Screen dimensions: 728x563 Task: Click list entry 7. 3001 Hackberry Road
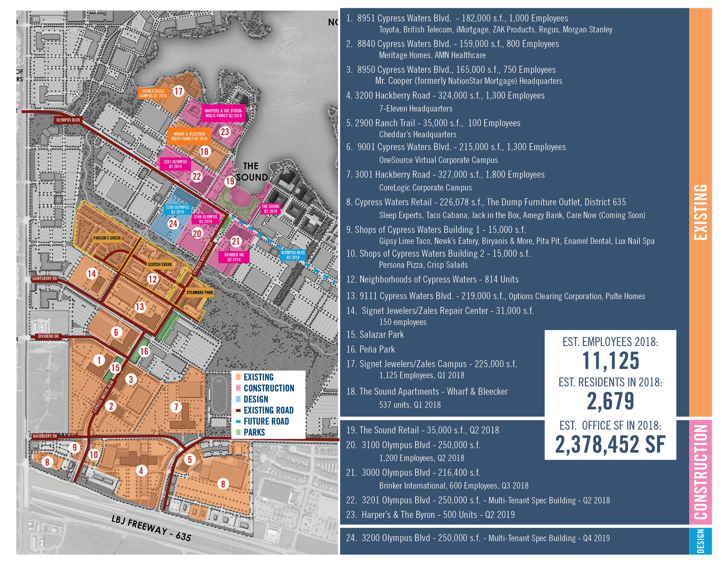tap(445, 175)
